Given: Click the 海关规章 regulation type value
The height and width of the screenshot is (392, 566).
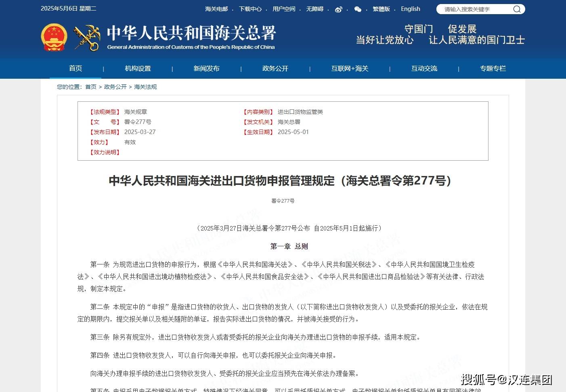Looking at the screenshot, I should 135,112.
